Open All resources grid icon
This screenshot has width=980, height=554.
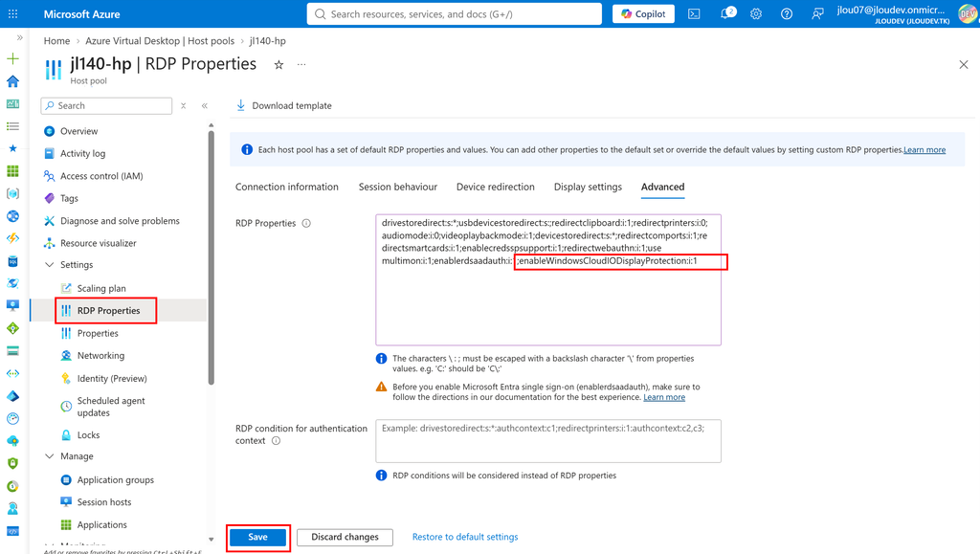coord(12,171)
